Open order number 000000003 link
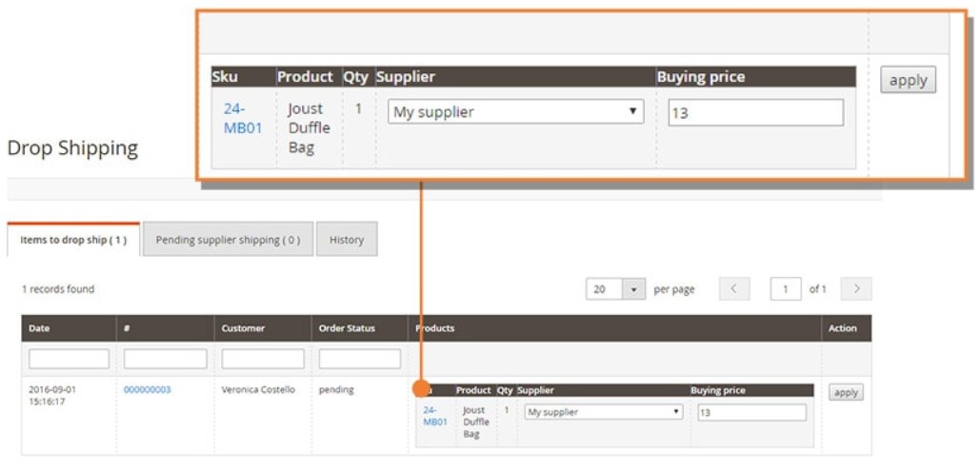Screen dimensions: 980x471 [x=148, y=390]
